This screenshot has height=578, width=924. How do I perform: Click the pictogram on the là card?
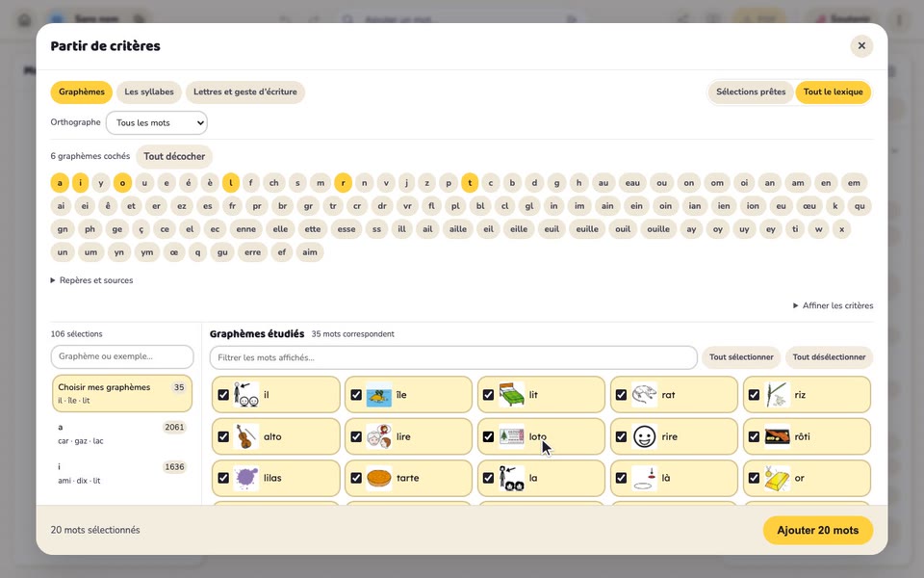[x=644, y=478]
